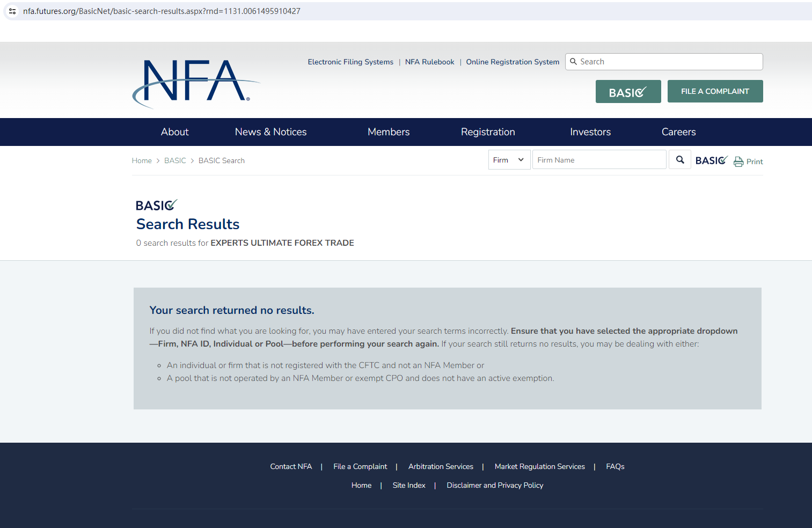The height and width of the screenshot is (528, 812).
Task: Click the Print link
Action: pyautogui.click(x=755, y=162)
